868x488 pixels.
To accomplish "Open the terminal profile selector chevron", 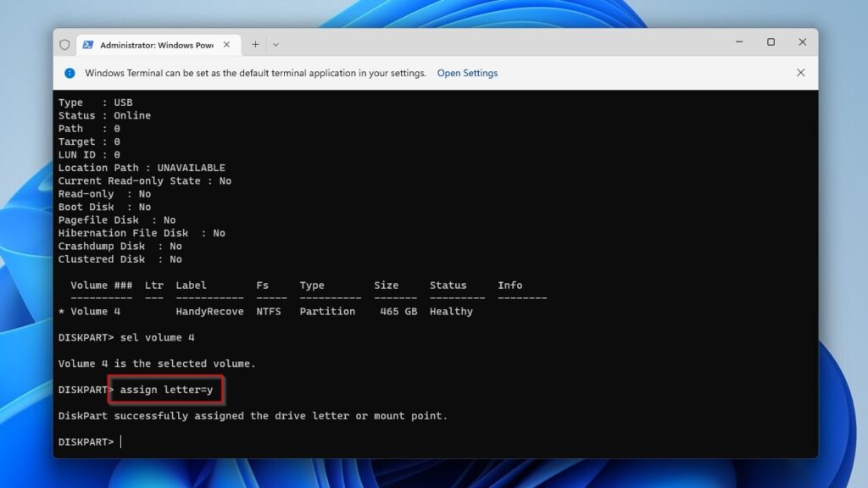I will 275,44.
